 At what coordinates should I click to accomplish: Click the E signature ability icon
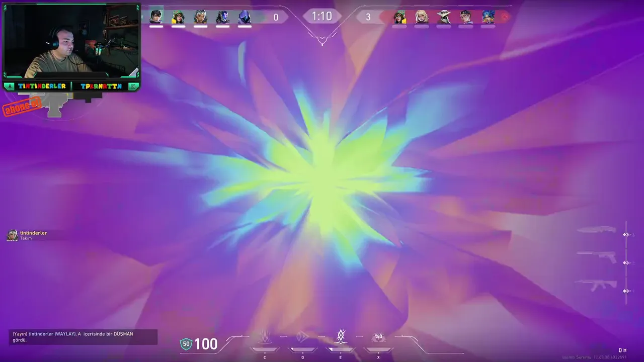point(341,335)
